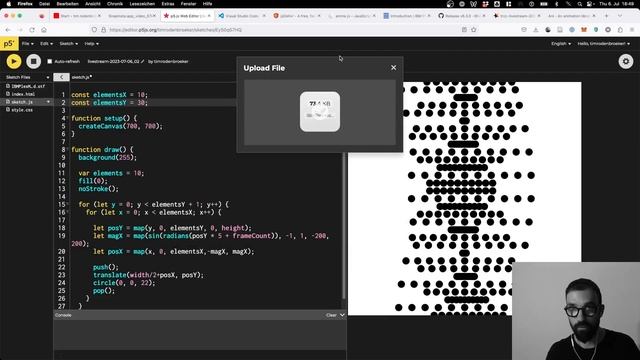Open the font file ending in .otf in the sidebar

point(25,86)
